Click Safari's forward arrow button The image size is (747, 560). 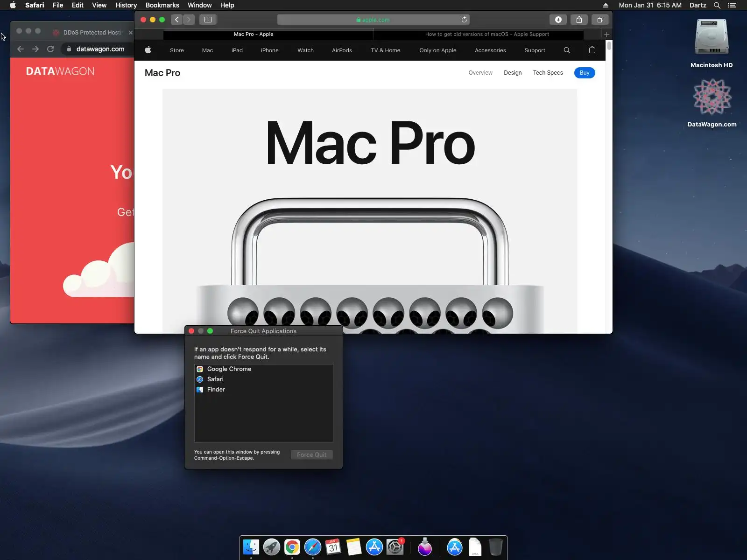[189, 20]
